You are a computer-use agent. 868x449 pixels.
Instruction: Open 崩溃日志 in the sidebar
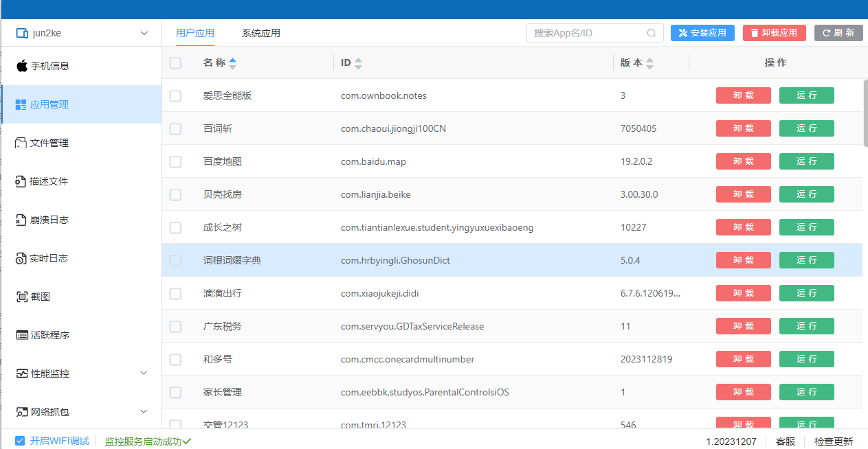tap(81, 220)
